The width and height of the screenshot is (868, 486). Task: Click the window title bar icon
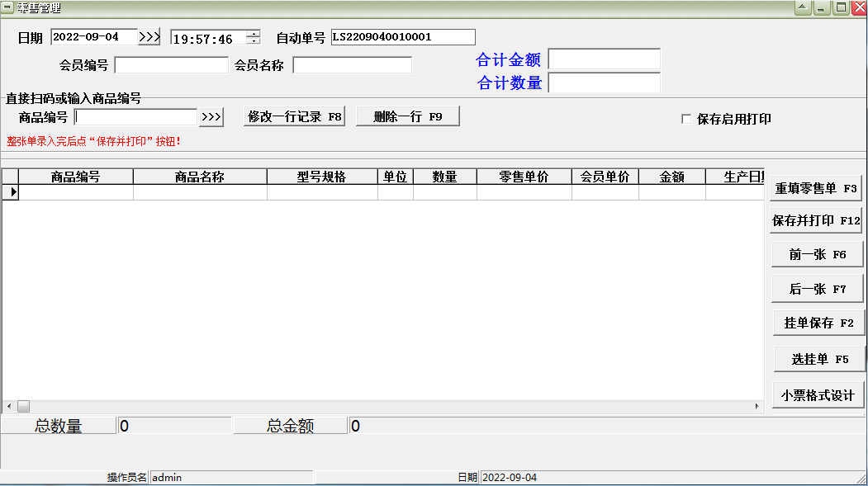click(x=7, y=7)
